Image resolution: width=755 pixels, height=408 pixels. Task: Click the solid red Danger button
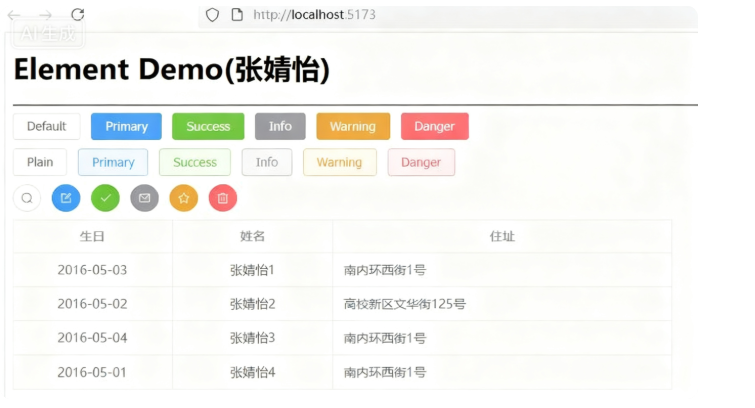(434, 126)
